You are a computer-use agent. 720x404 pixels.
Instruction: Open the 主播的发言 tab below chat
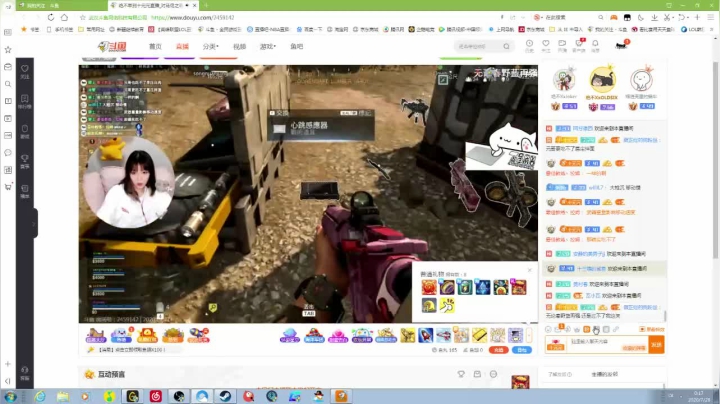pyautogui.click(x=604, y=374)
